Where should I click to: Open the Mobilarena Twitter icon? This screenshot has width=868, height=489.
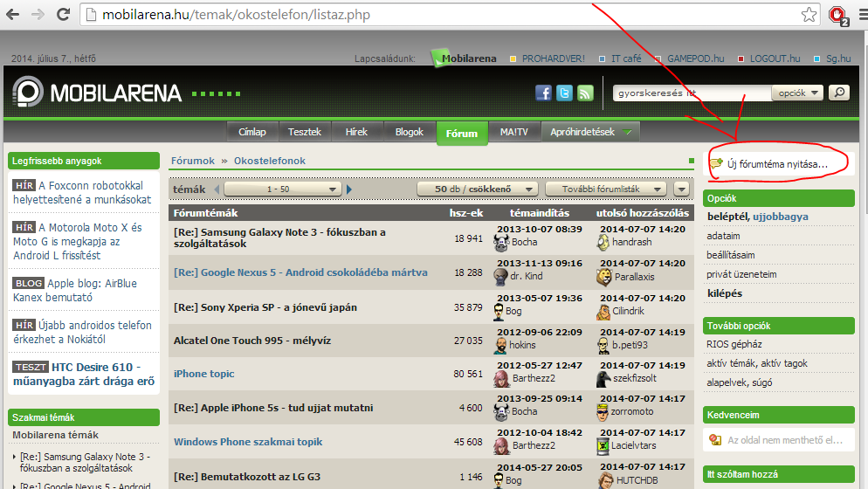point(564,93)
